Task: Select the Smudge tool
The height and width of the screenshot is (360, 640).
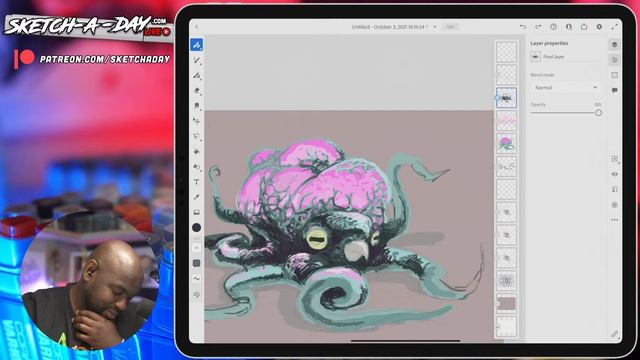Action: point(197,106)
